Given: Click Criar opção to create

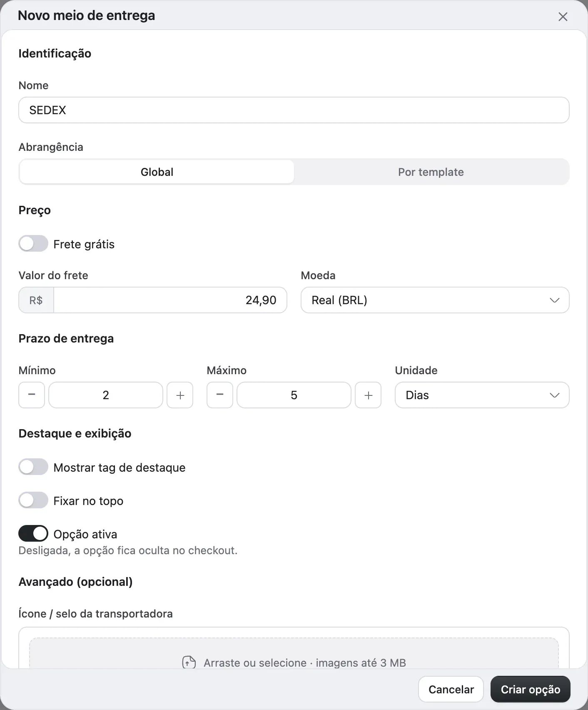Looking at the screenshot, I should (x=531, y=690).
